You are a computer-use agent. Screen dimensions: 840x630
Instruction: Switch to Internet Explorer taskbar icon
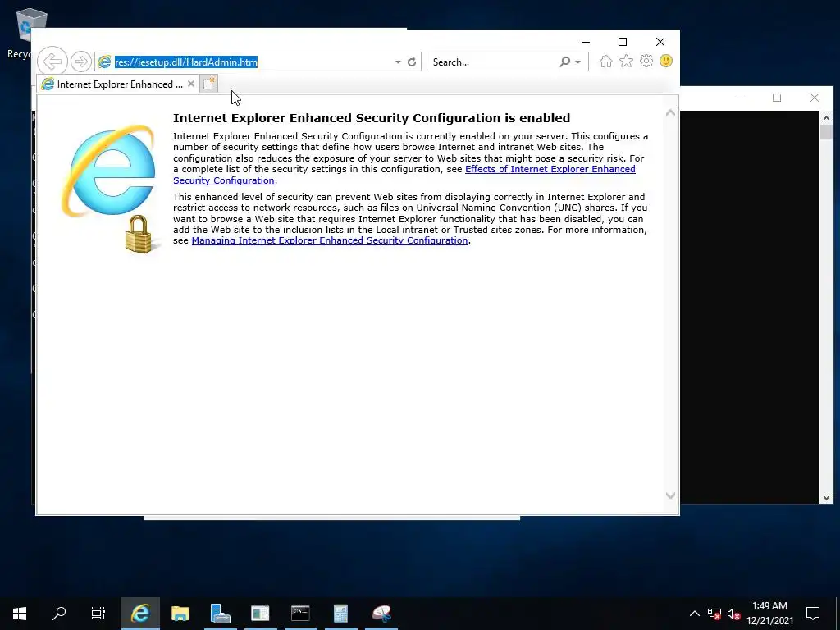click(140, 614)
